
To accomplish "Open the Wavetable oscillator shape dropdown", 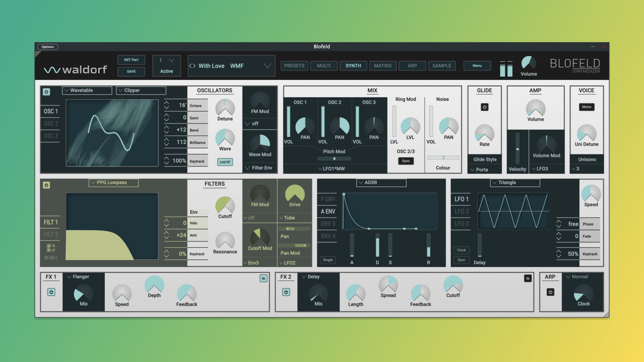I will point(87,90).
